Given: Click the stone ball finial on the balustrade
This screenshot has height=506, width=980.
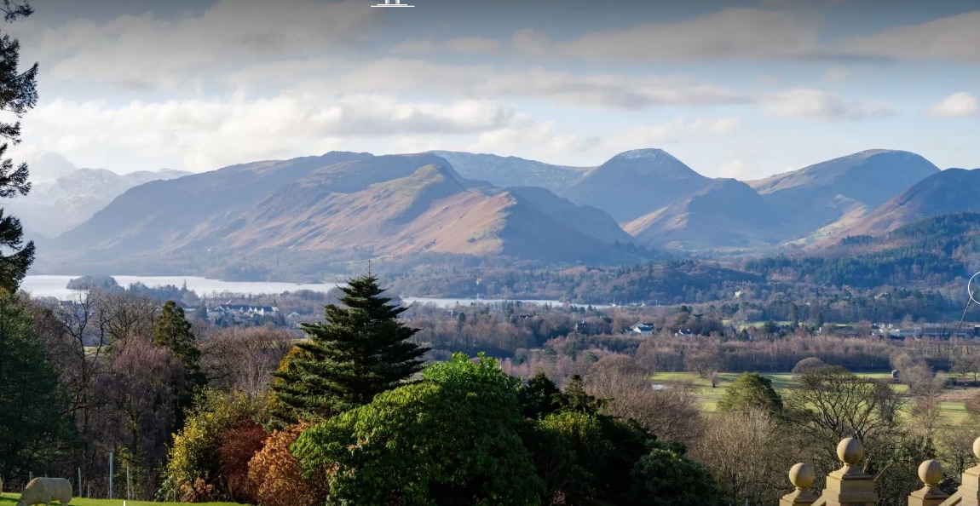Looking at the screenshot, I should point(849,451).
